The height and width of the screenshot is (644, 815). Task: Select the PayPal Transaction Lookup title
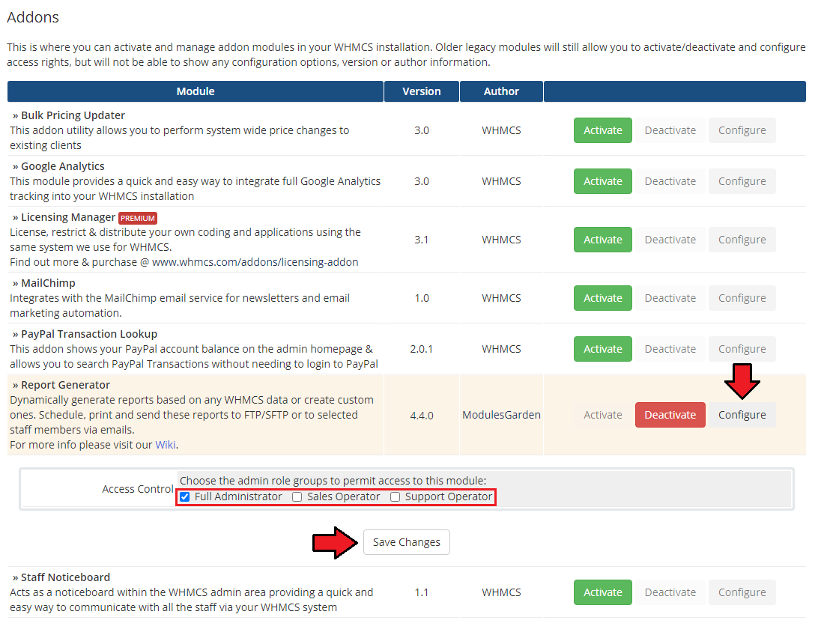(89, 334)
